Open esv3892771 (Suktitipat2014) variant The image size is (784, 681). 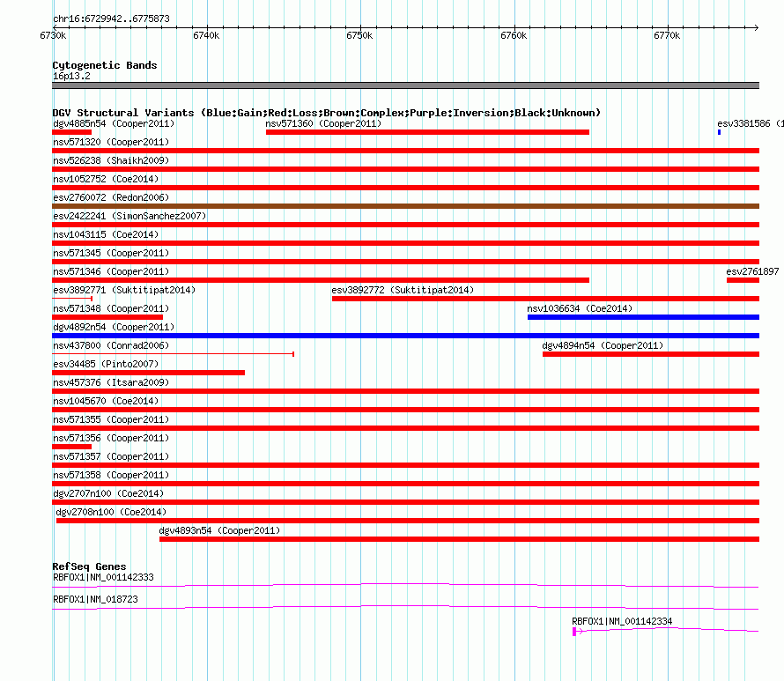click(124, 290)
